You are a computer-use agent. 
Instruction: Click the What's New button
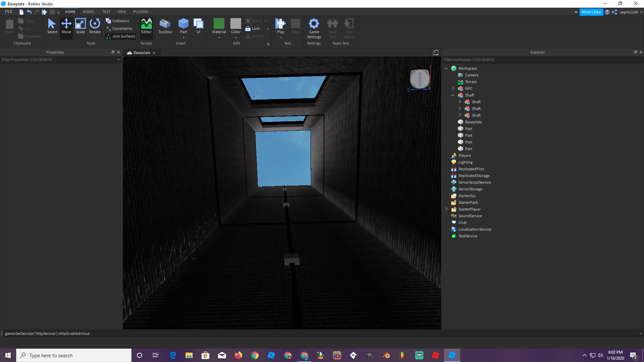(591, 12)
